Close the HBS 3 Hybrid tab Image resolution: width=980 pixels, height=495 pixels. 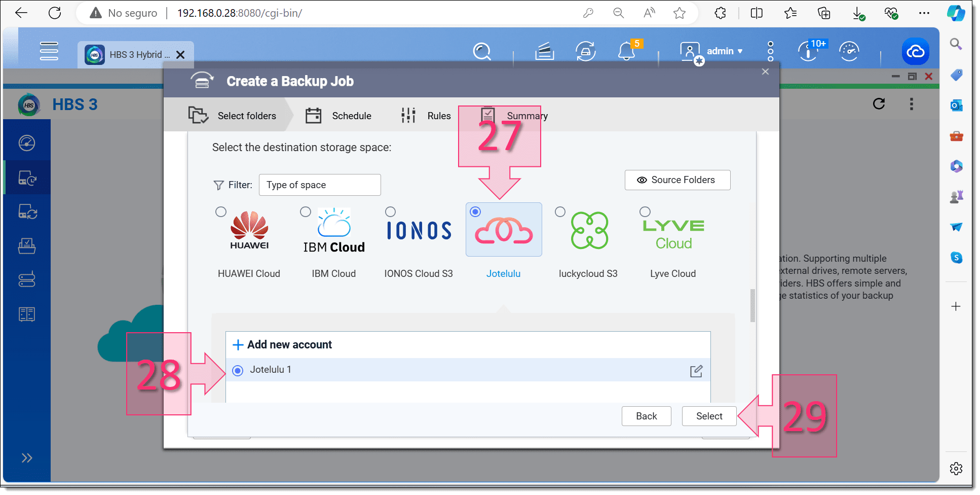180,55
